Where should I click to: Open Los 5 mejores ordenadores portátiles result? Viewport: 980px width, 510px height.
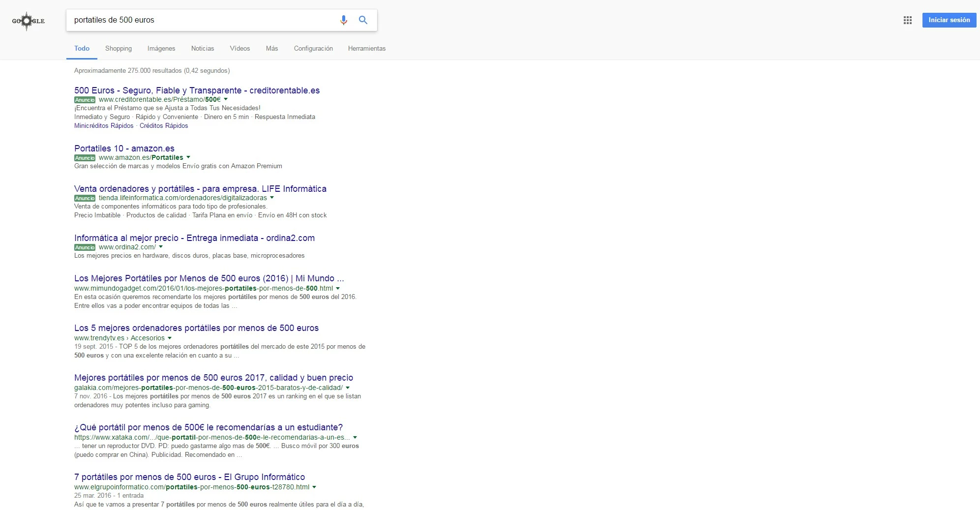(196, 328)
